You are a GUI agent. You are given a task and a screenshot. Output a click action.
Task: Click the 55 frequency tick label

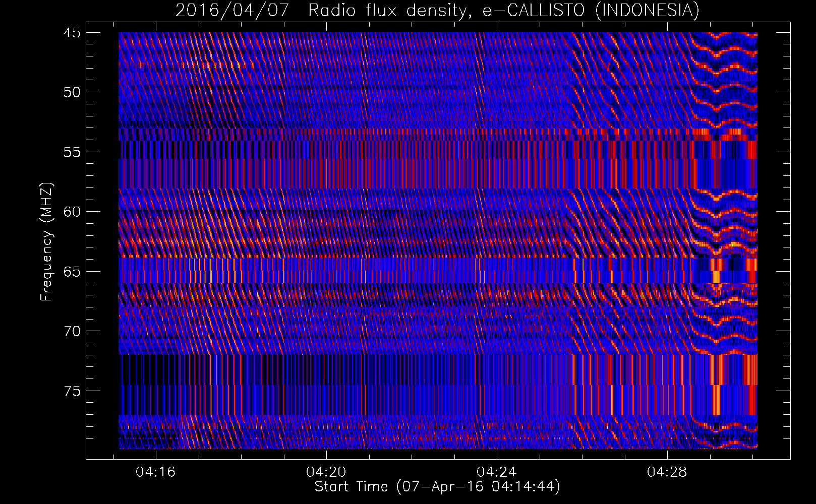[72, 152]
